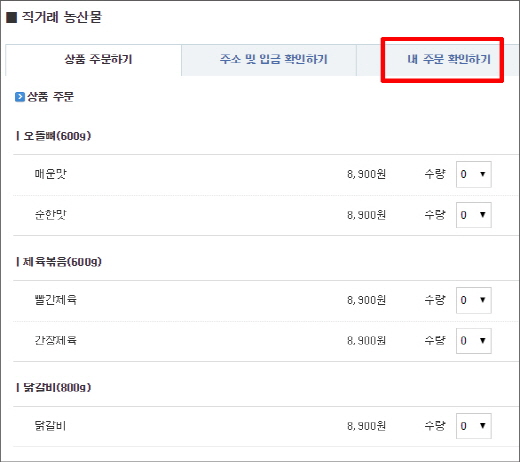
Task: Open quantity dropdown for 간장제육
Action: (474, 341)
